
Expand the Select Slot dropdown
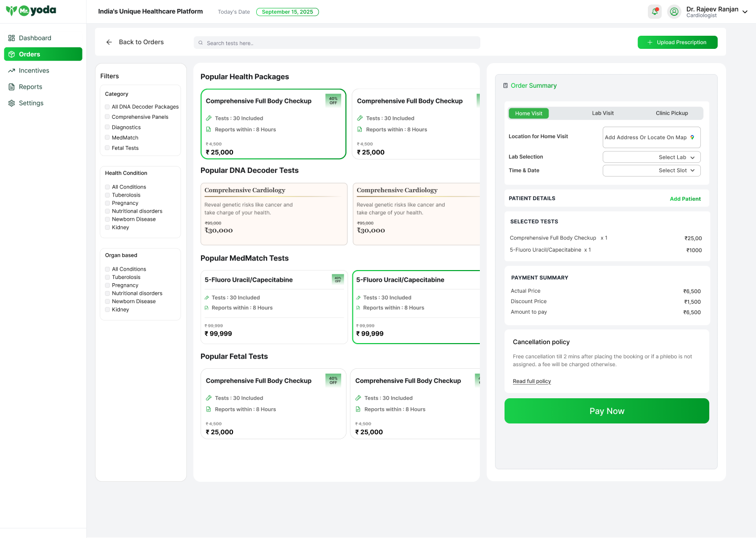(652, 170)
